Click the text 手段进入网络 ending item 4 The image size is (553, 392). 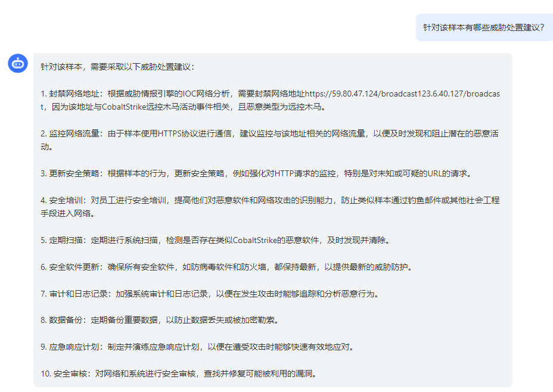[66, 214]
